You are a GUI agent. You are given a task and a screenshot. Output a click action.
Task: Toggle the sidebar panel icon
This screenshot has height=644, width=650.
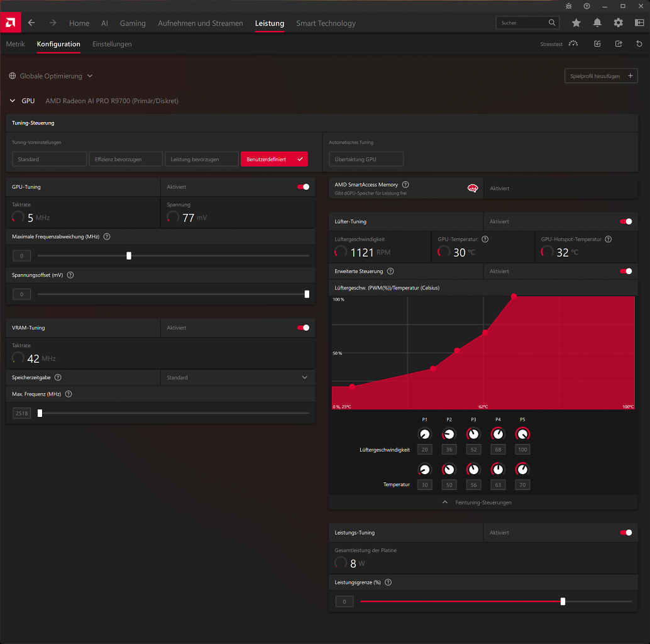(x=640, y=23)
